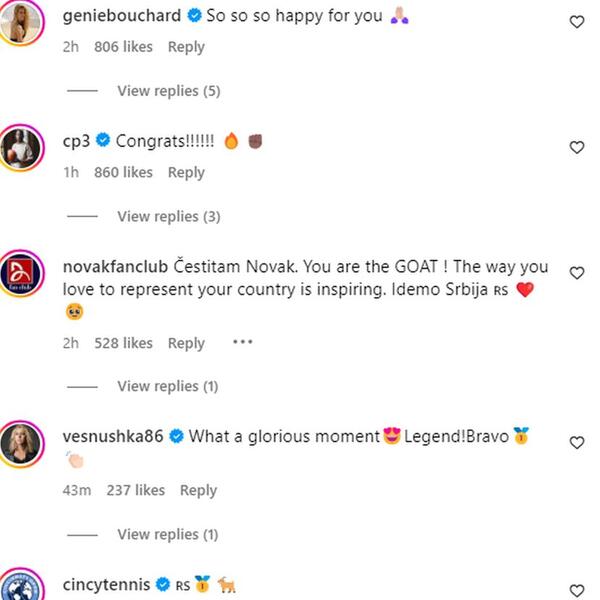Screen dimensions: 600x600
Task: Expand 5 replies under geniebouchard comment
Action: 168,91
